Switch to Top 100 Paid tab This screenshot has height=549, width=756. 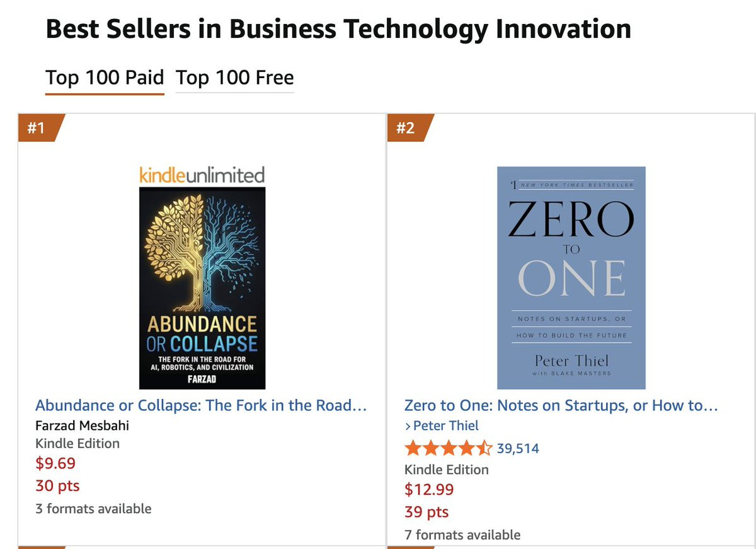pyautogui.click(x=105, y=78)
